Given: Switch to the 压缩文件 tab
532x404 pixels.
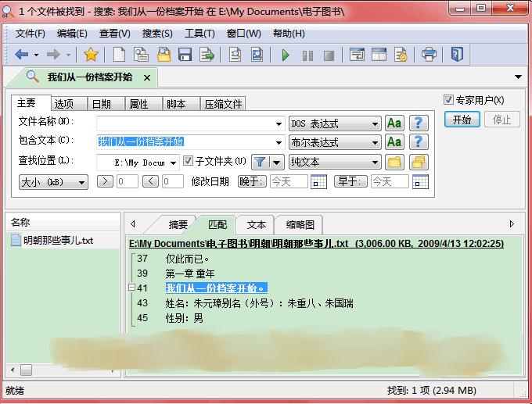Looking at the screenshot, I should [223, 104].
